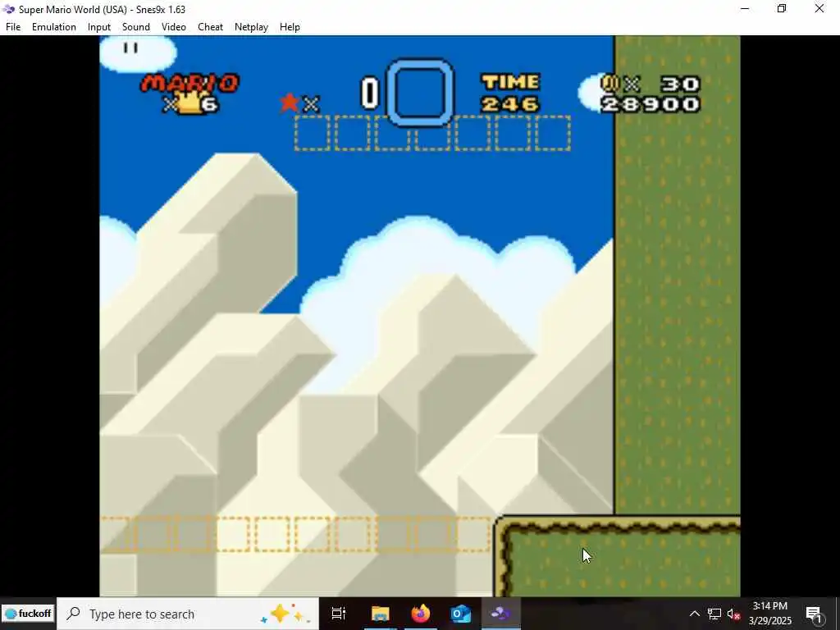Open the clock showing 3:14 PM
Image resolution: width=840 pixels, height=630 pixels.
pos(769,614)
